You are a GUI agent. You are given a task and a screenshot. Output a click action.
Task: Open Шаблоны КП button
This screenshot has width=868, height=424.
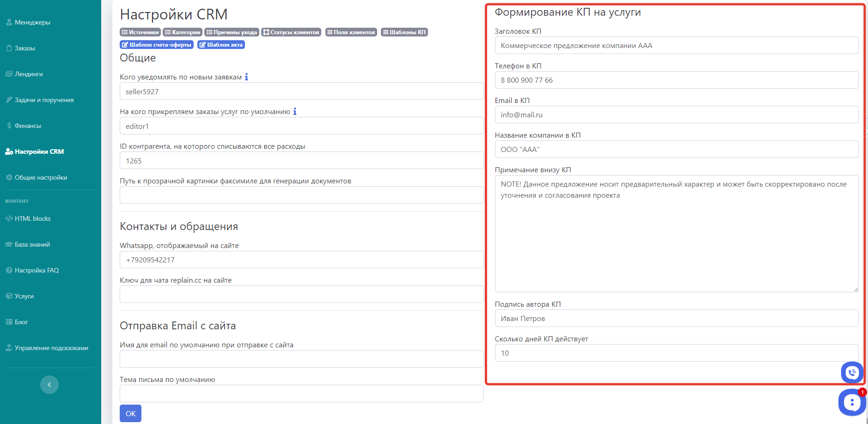click(404, 32)
